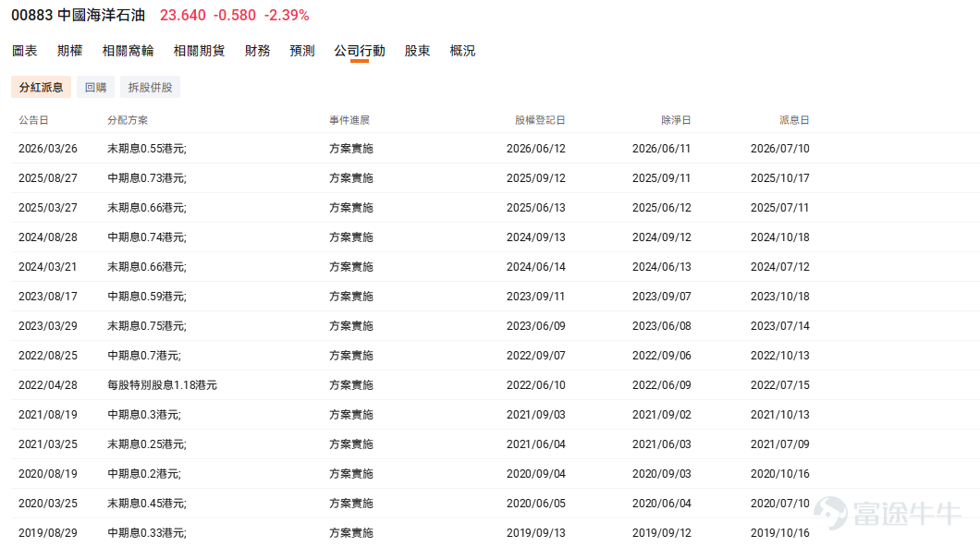This screenshot has width=980, height=547.
Task: Switch to the 股東 tab
Action: click(x=418, y=51)
